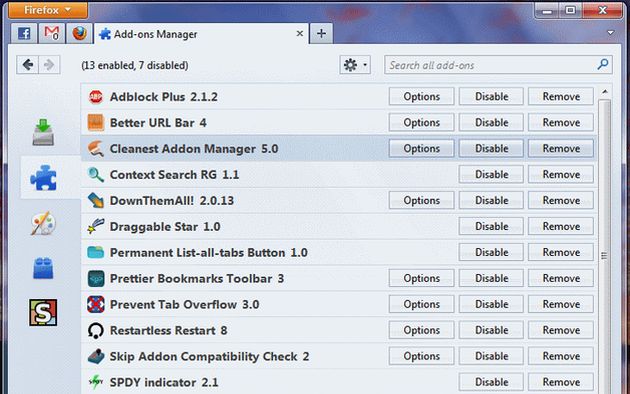Click the Better URL Bar orange icon

96,122
